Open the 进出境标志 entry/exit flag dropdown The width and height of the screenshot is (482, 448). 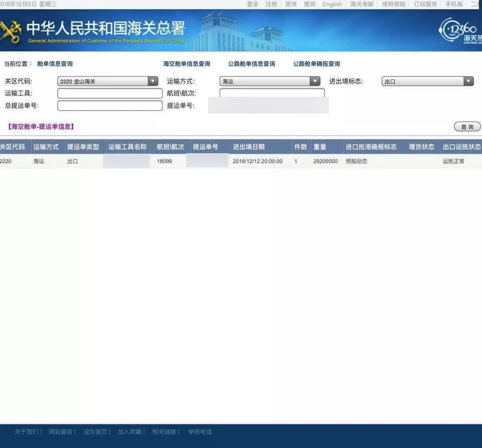pos(468,81)
